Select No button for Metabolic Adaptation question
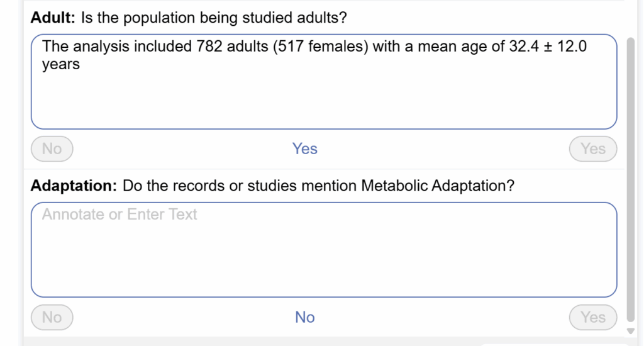The height and width of the screenshot is (346, 644). tap(52, 318)
